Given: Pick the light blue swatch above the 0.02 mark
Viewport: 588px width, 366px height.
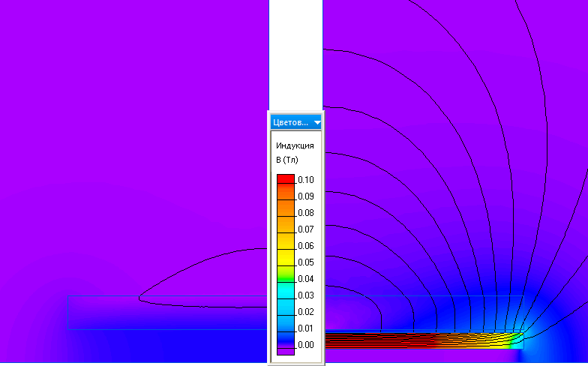Looking at the screenshot, I should (x=286, y=306).
